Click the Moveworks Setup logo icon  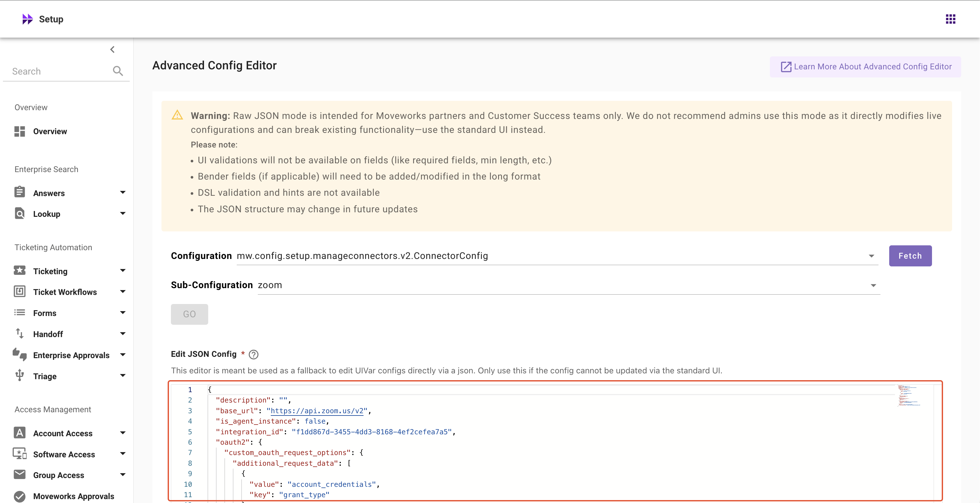click(x=27, y=19)
